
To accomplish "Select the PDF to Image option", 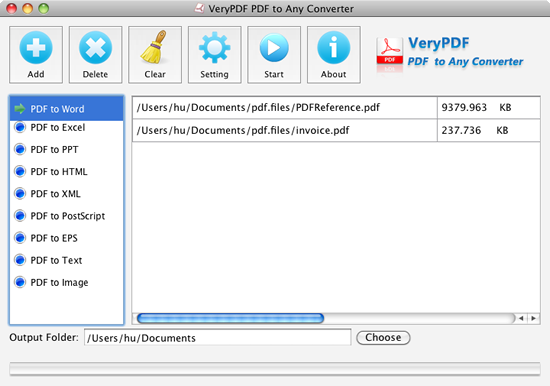I will (67, 282).
